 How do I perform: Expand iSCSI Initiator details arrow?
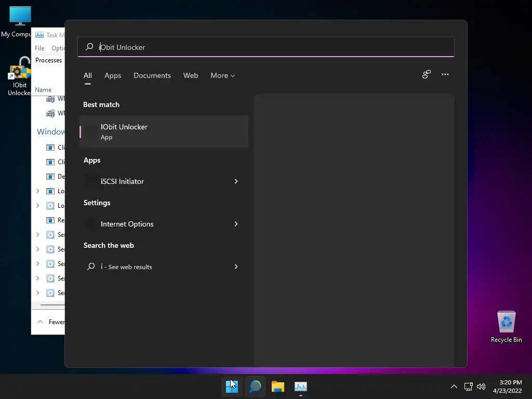(236, 181)
